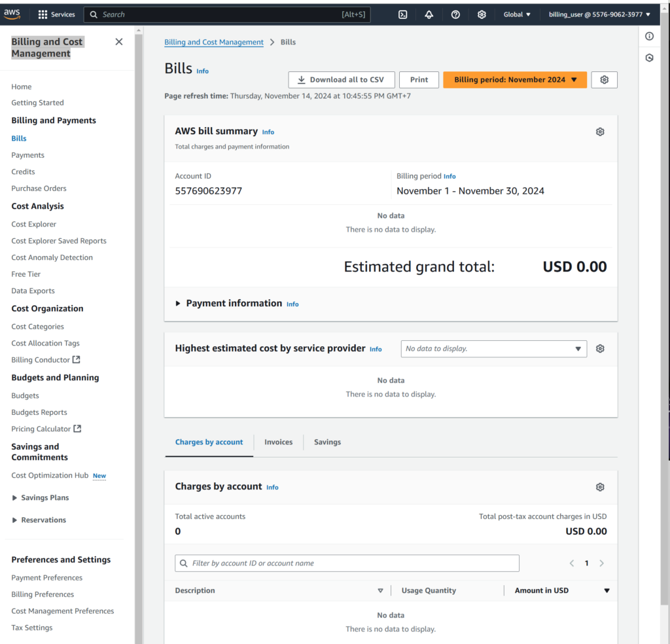Click the help question mark icon
The width and height of the screenshot is (670, 644).
455,14
